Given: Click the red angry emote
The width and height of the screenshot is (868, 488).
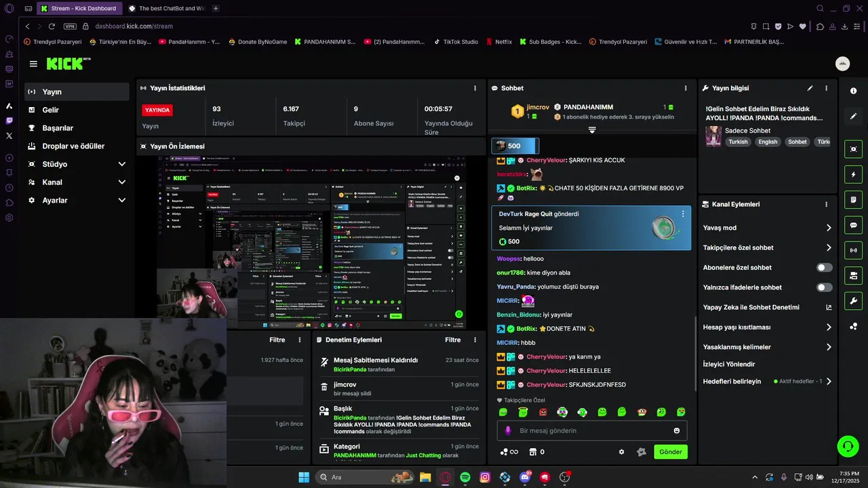Looking at the screenshot, I should click(x=542, y=412).
